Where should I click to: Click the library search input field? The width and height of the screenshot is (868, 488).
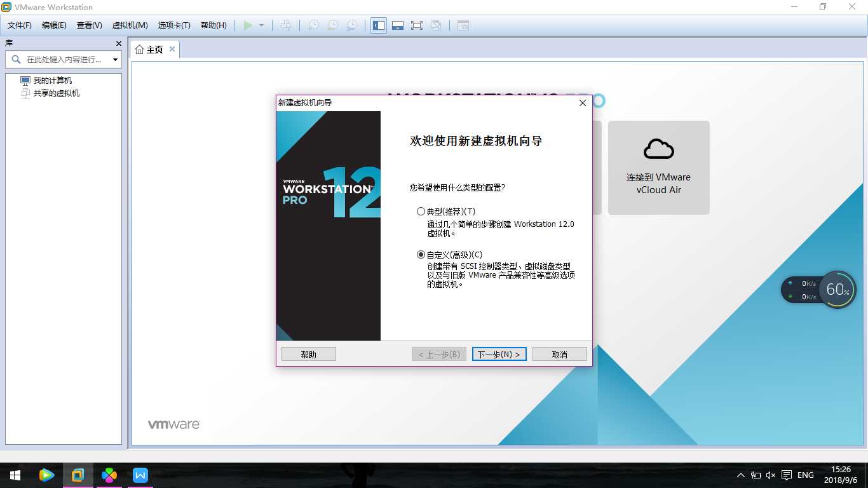62,60
